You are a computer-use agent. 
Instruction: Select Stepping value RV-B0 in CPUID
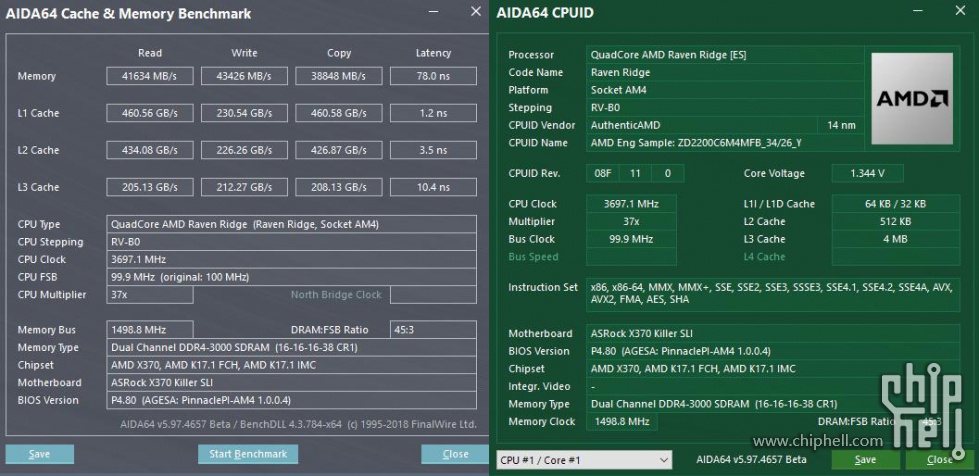(725, 107)
